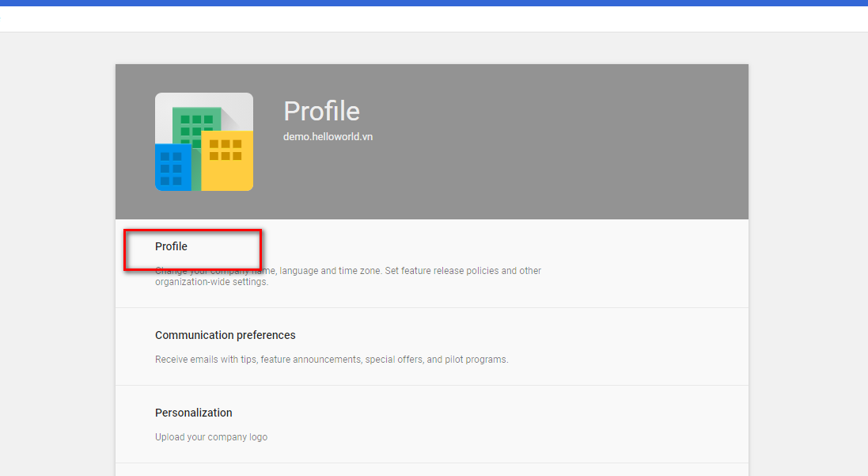Click the partially visible row below Personalization
The width and height of the screenshot is (868, 476).
coord(432,470)
